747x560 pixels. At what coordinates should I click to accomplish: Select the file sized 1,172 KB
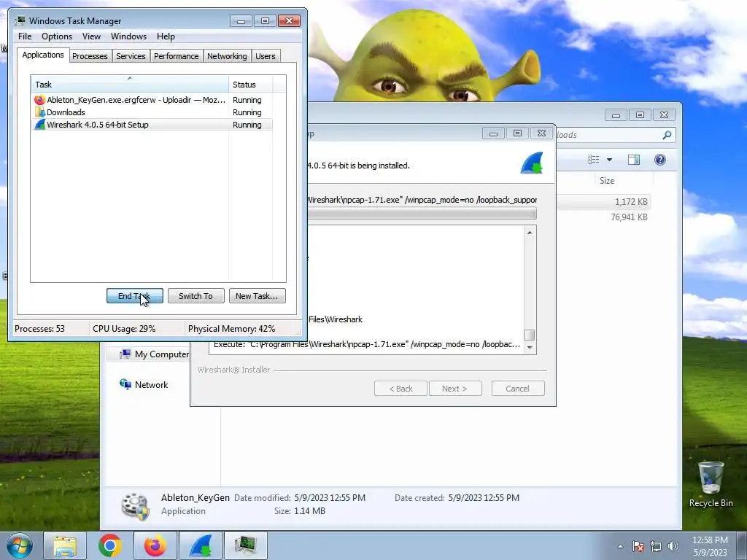click(x=631, y=202)
